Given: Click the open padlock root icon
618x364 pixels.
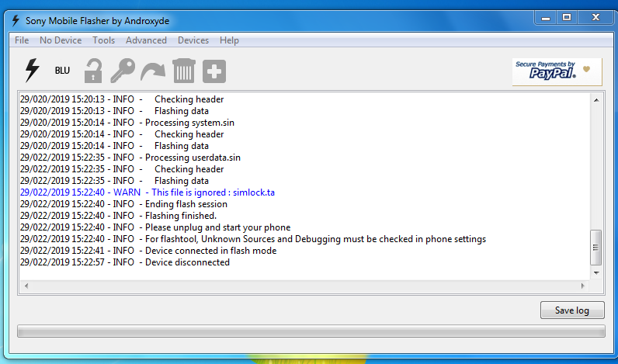Looking at the screenshot, I should [x=93, y=71].
